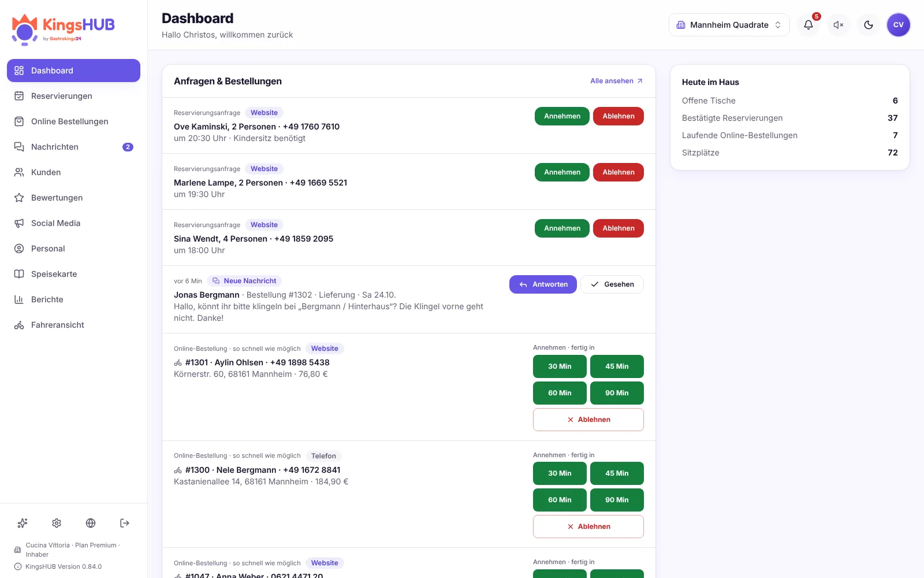This screenshot has height=578, width=924.
Task: Click the KingsHUB logo
Action: click(x=64, y=29)
